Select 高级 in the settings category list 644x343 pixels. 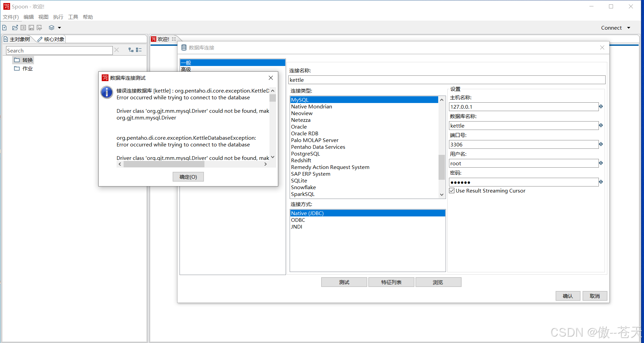click(x=232, y=69)
